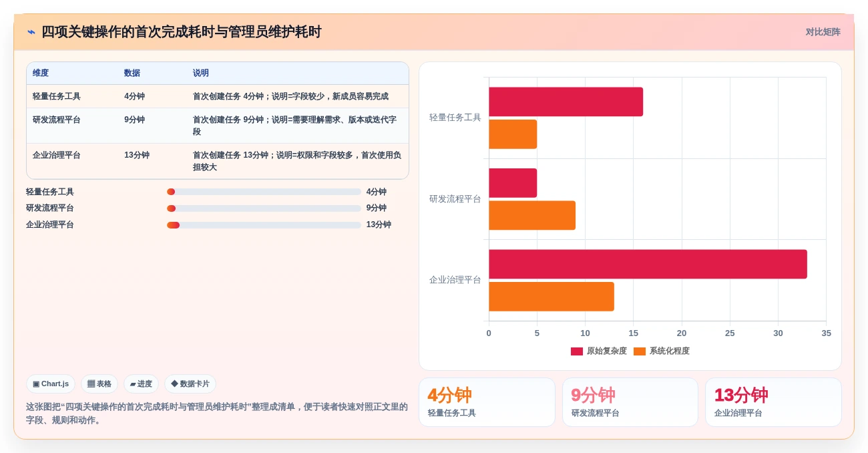Click the Chart.js tag chip

(51, 384)
